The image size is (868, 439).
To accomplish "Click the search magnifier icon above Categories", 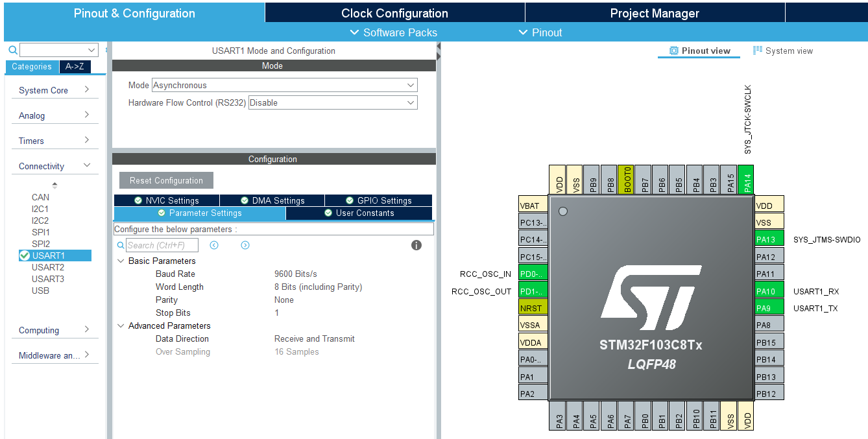I will click(13, 50).
